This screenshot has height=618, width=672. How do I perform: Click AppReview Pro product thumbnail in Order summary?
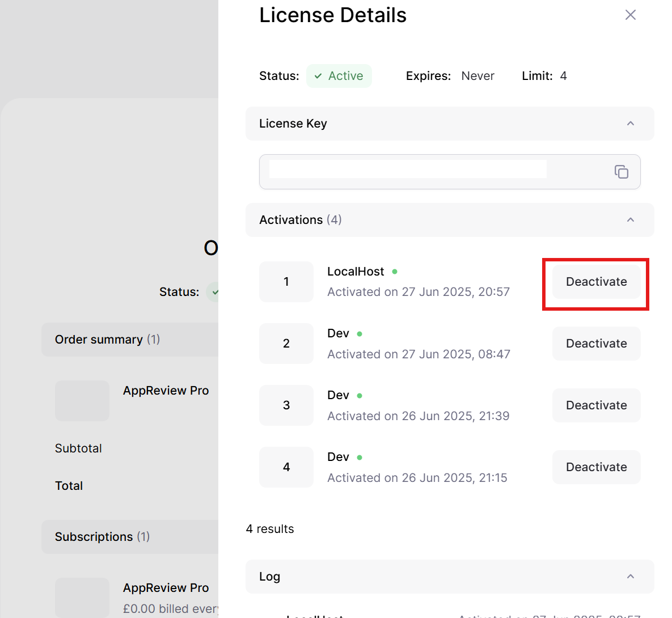click(82, 401)
